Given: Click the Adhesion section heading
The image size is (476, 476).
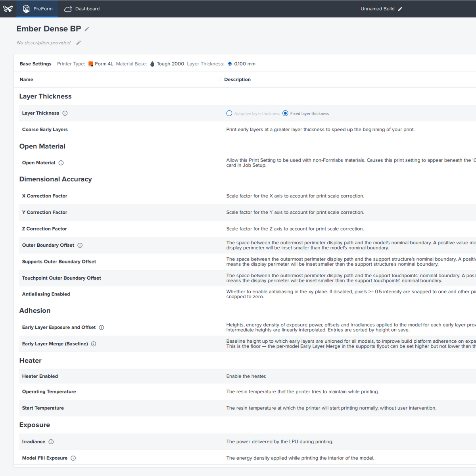Looking at the screenshot, I should pos(35,311).
